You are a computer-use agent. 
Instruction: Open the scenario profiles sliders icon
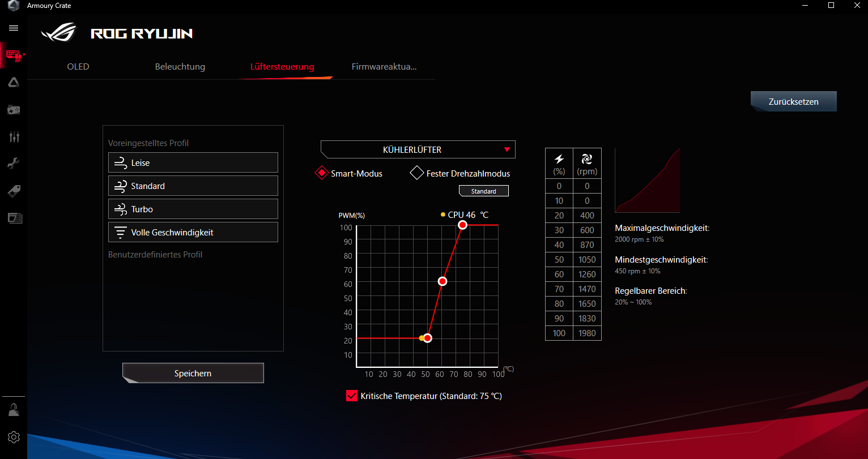tap(14, 136)
